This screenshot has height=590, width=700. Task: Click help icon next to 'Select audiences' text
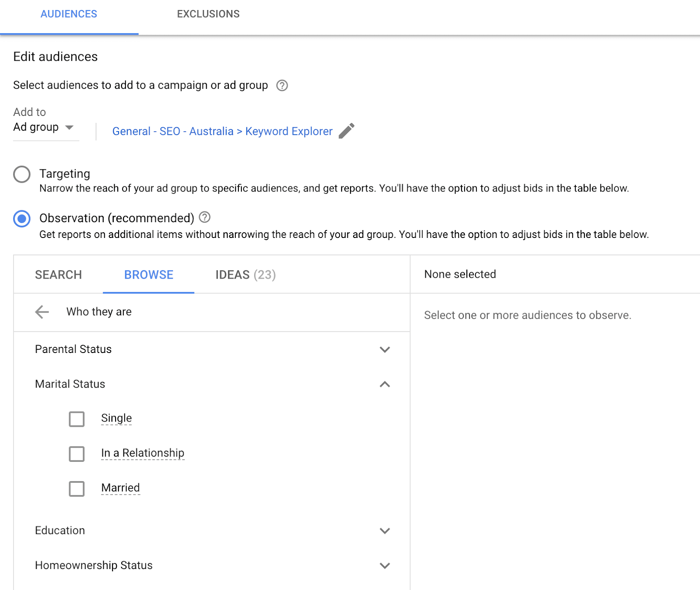[282, 85]
